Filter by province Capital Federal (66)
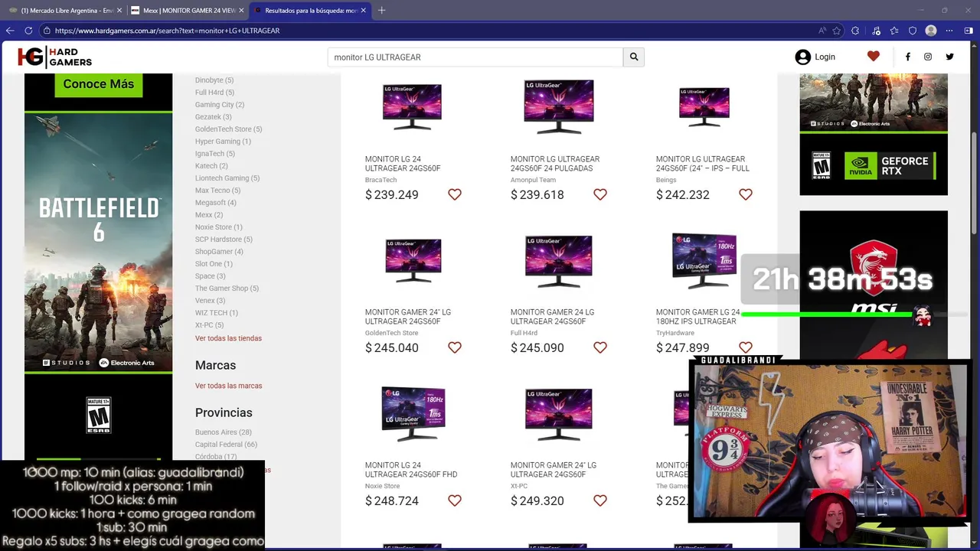The image size is (980, 551). pos(226,445)
